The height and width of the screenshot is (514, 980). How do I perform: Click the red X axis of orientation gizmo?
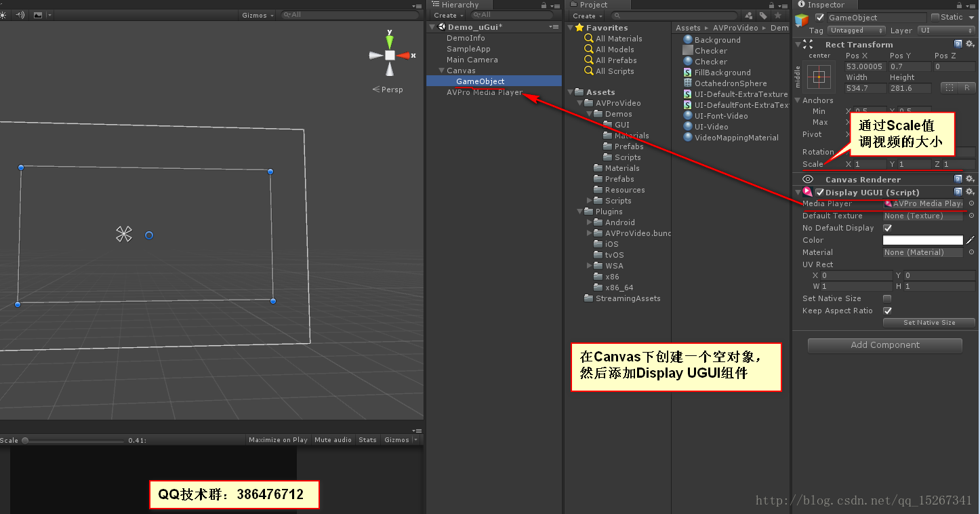(x=405, y=56)
